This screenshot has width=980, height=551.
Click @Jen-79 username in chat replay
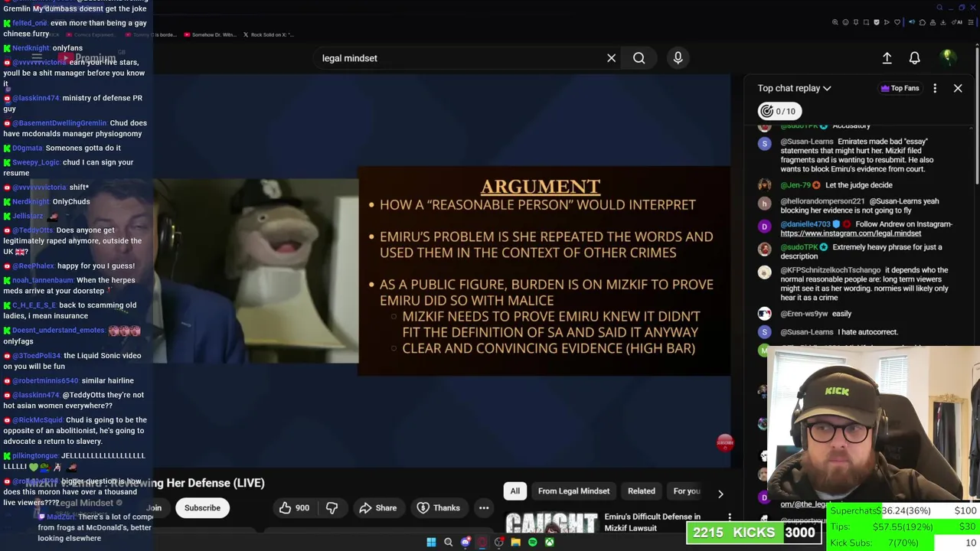pyautogui.click(x=796, y=185)
